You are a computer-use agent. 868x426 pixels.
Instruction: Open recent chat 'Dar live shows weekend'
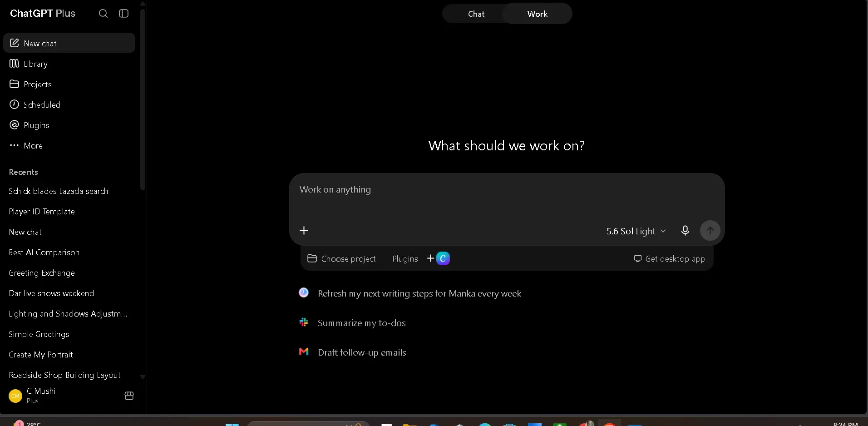click(x=69, y=293)
